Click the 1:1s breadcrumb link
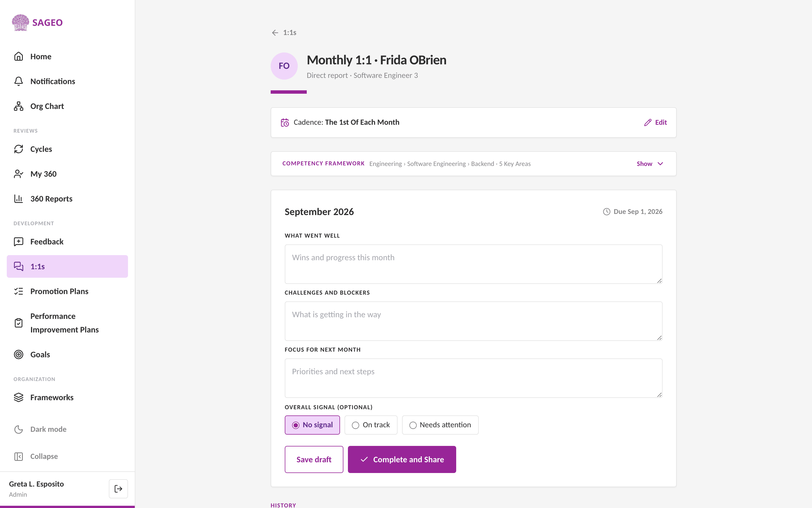Image resolution: width=812 pixels, height=508 pixels. [x=290, y=32]
